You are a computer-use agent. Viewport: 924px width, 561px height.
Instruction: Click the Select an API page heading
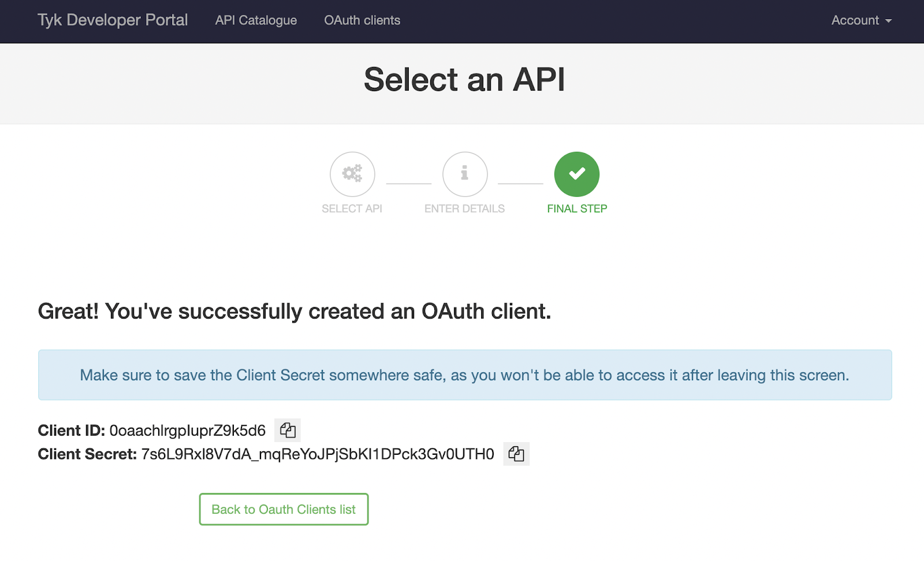pyautogui.click(x=464, y=80)
